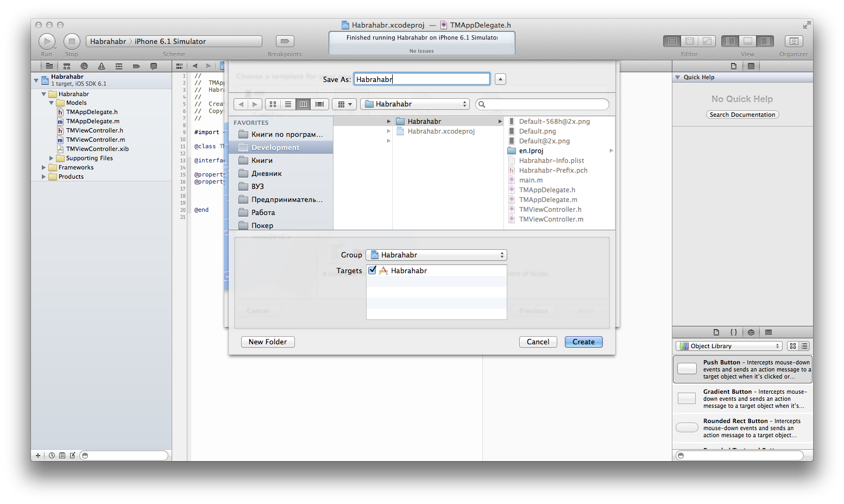The height and width of the screenshot is (504, 844).
Task: Open the Breakpoint navigator tab
Action: click(x=136, y=66)
